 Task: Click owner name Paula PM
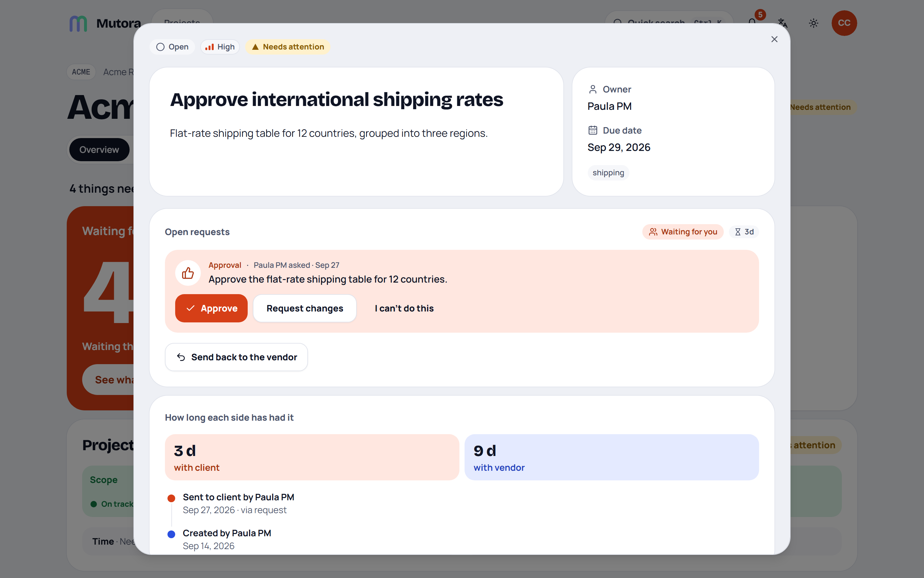point(609,106)
